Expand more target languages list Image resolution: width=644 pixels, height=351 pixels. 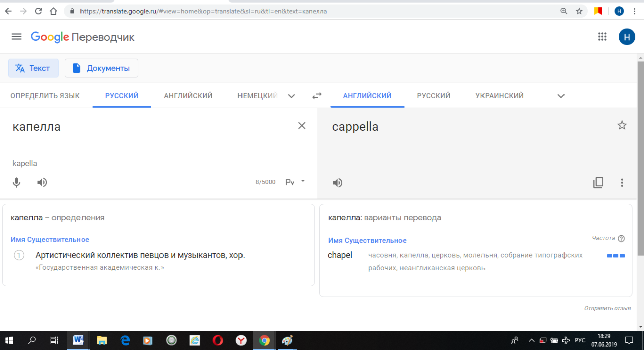coord(561,96)
